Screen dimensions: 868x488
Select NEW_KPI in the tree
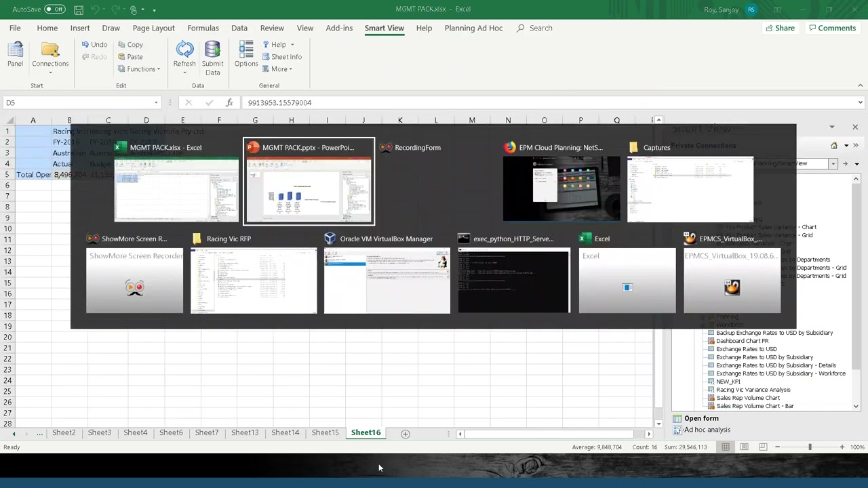728,382
